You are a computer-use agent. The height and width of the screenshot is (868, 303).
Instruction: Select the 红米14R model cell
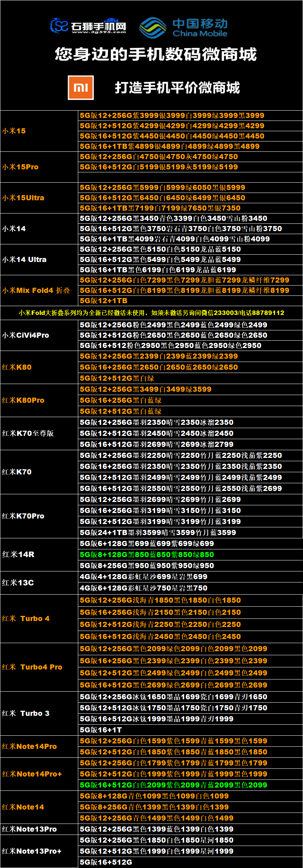coord(39,555)
